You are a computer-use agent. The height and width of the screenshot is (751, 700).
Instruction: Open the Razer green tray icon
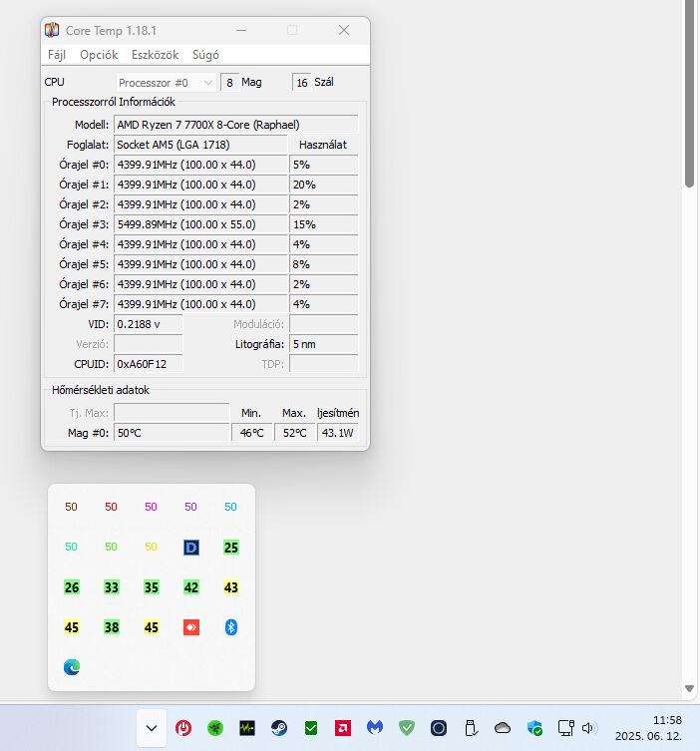[215, 728]
